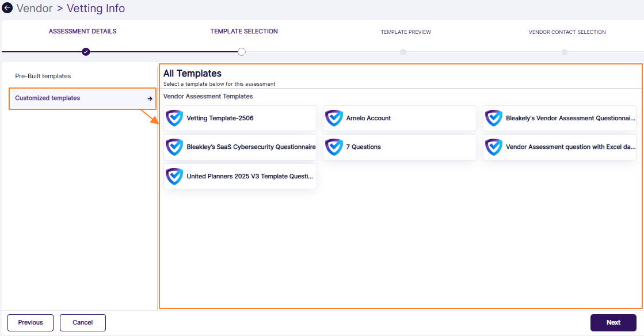Jump to Template Preview step
This screenshot has width=644, height=336.
[x=405, y=32]
